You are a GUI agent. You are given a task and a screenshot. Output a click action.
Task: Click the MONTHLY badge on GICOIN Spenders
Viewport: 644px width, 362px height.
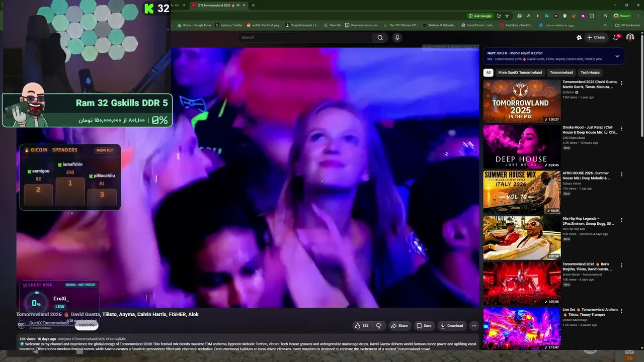tap(105, 150)
